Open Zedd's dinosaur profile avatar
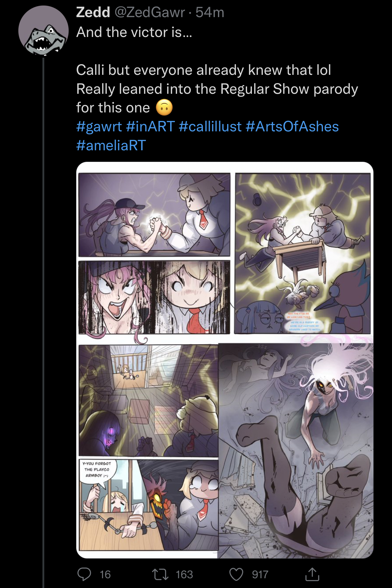Screen dimensions: 392x588 click(x=43, y=31)
